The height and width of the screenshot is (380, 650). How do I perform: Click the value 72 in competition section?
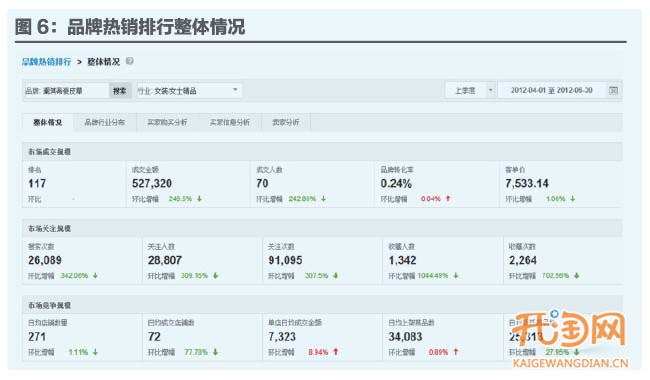154,337
